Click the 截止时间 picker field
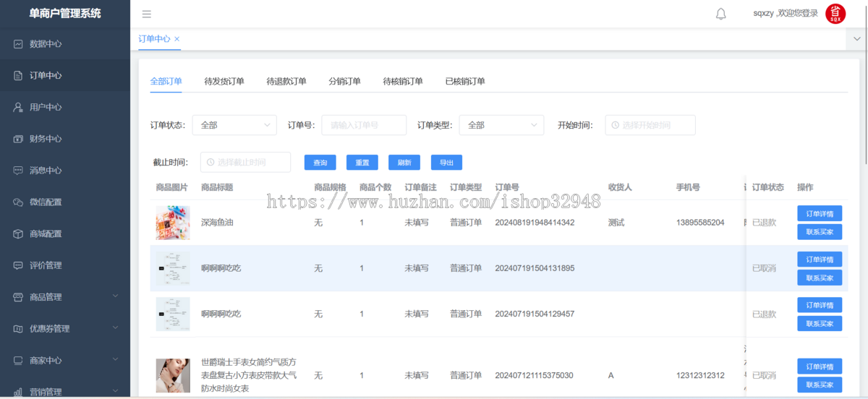The image size is (868, 399). coord(245,162)
